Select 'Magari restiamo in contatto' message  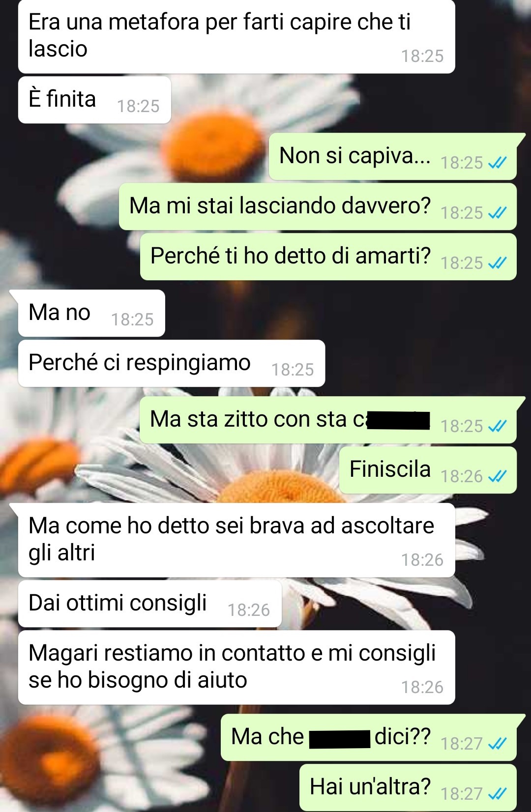tap(236, 667)
